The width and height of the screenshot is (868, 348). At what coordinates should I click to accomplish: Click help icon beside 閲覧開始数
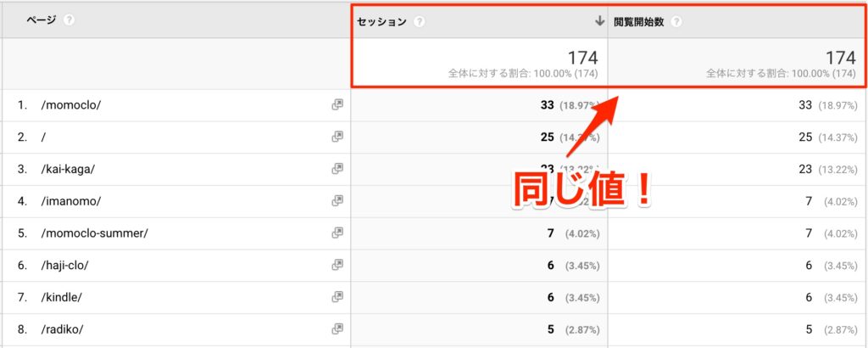click(x=676, y=21)
